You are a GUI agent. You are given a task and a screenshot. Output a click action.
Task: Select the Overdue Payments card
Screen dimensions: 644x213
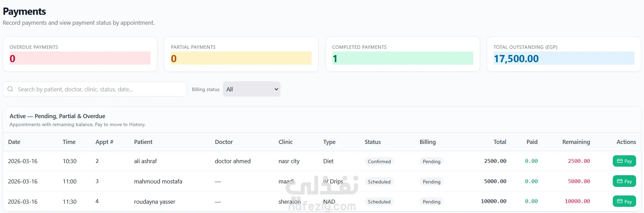[x=80, y=54]
